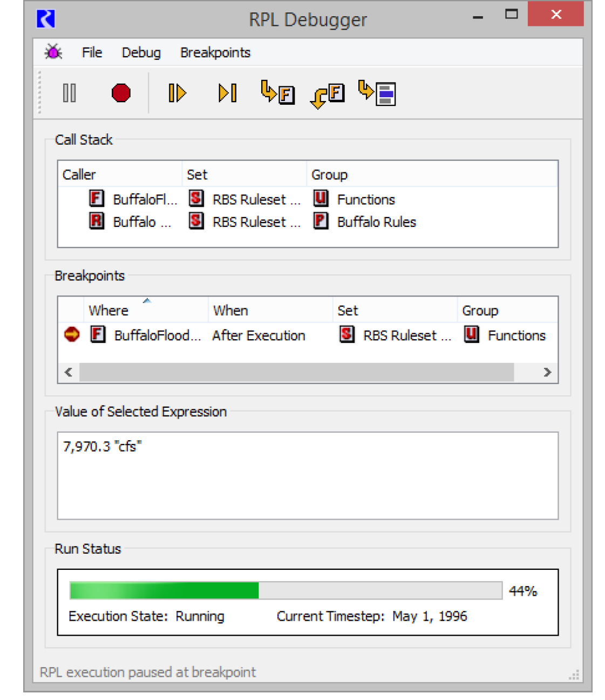
Task: Toggle the red breakpoint marker for BuffaloFlood
Action: [72, 335]
